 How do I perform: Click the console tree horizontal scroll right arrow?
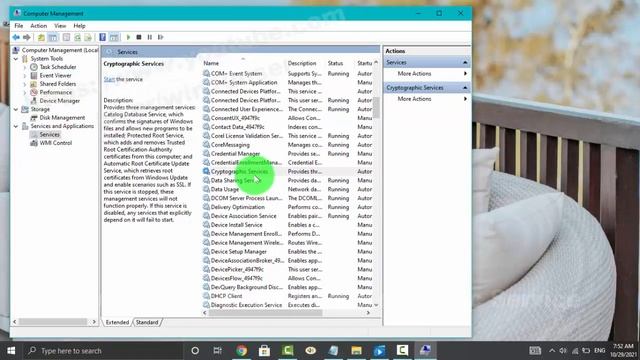[94, 322]
